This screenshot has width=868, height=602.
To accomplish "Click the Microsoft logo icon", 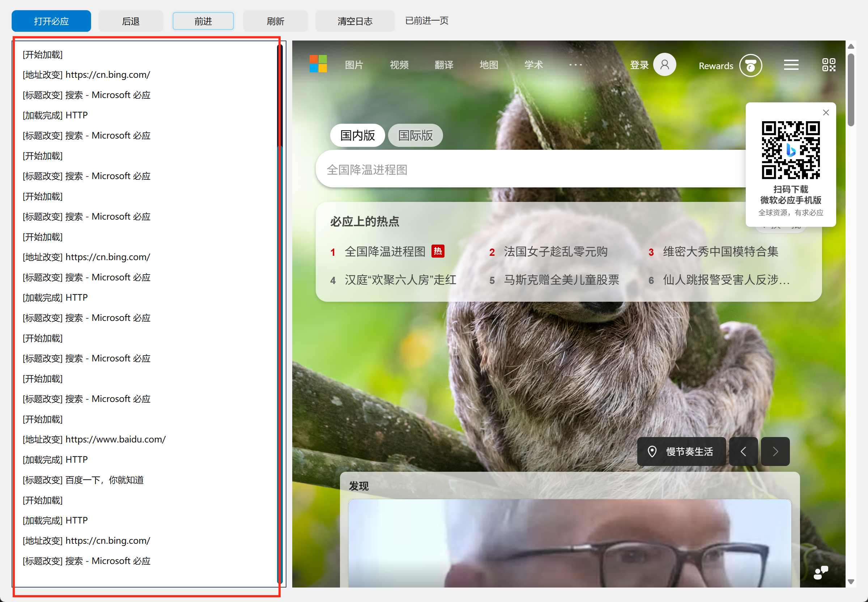I will point(318,64).
